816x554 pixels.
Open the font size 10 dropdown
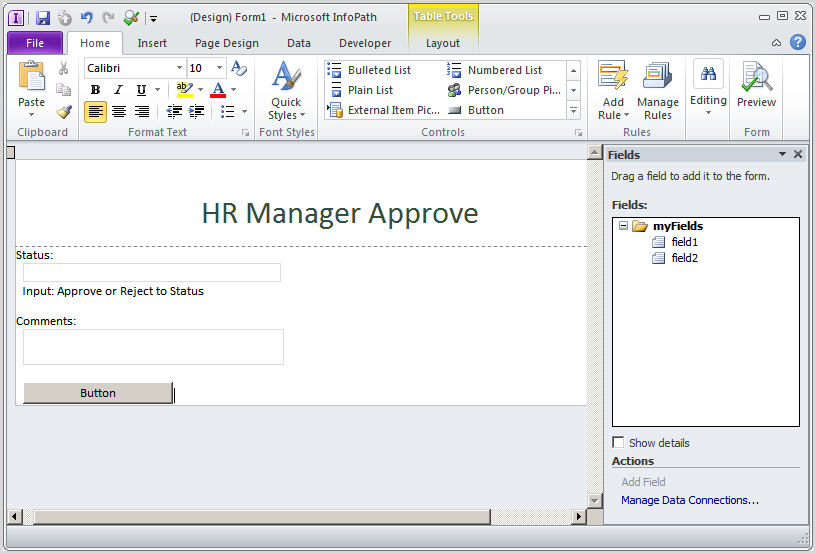(x=220, y=68)
